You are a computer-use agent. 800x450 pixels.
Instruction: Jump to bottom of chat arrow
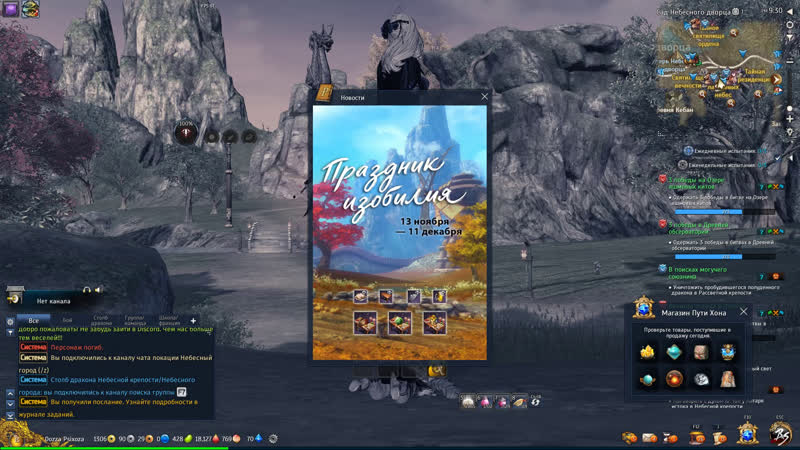[x=10, y=416]
